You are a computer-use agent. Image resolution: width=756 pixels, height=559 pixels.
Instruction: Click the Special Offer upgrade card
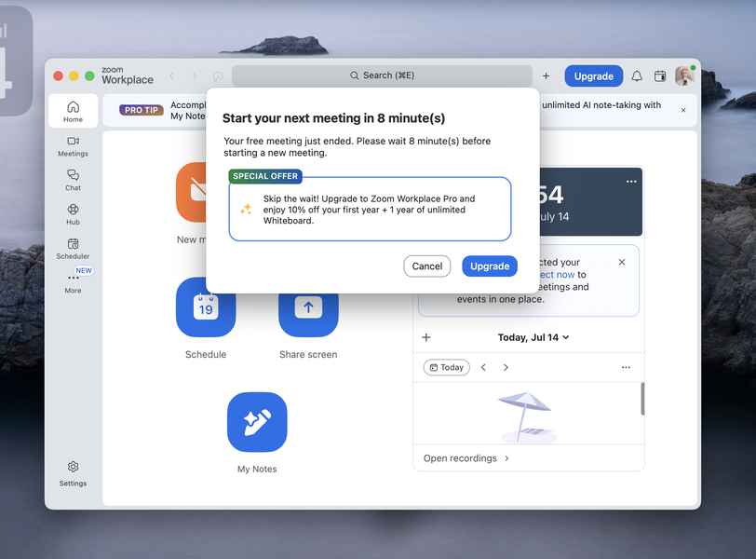pos(370,209)
